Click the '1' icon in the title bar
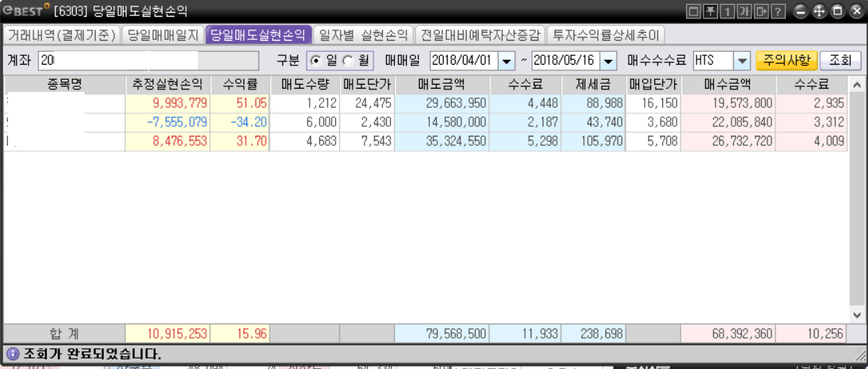The image size is (868, 369). tap(728, 10)
